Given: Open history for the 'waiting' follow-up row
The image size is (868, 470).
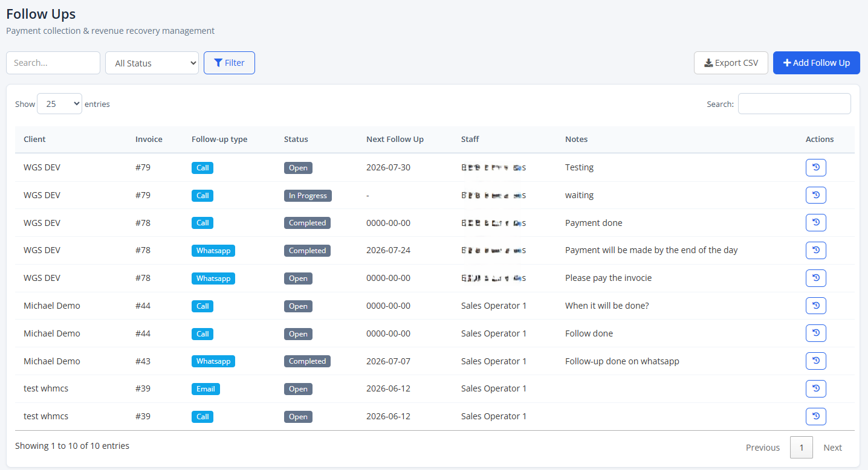Looking at the screenshot, I should pos(815,195).
